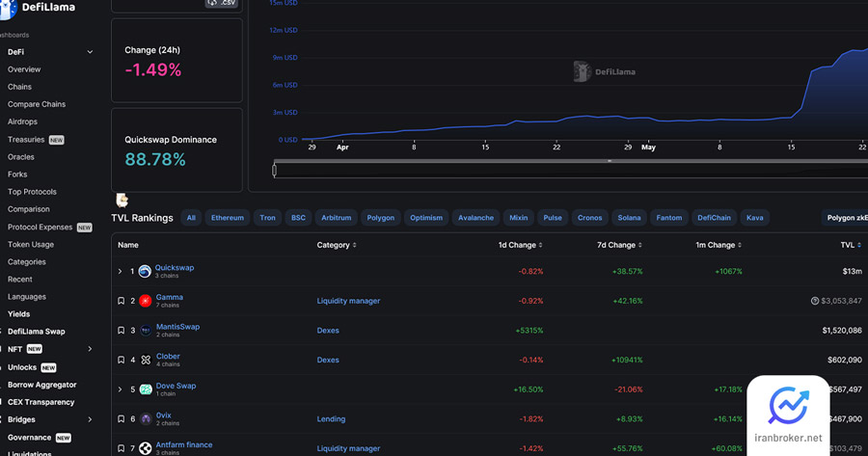Sort by the 7d Change column

[619, 245]
